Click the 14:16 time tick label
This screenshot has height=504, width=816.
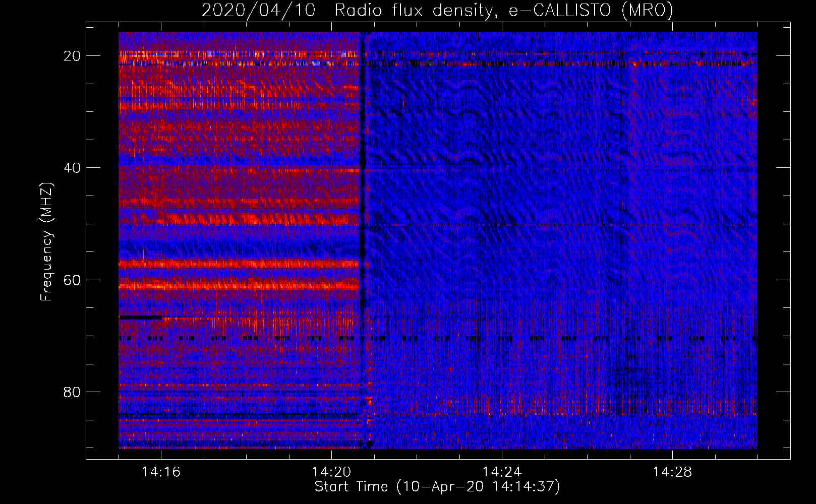pyautogui.click(x=161, y=472)
